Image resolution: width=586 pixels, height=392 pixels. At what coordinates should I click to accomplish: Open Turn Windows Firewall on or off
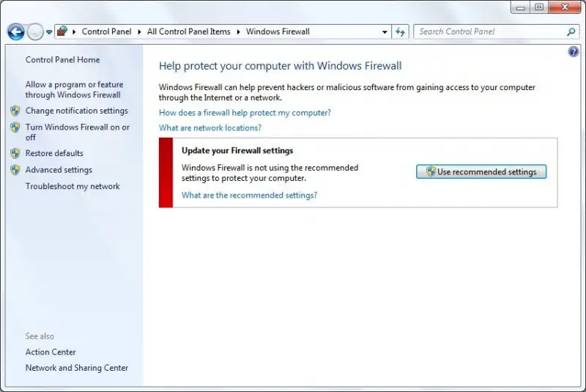pyautogui.click(x=78, y=133)
